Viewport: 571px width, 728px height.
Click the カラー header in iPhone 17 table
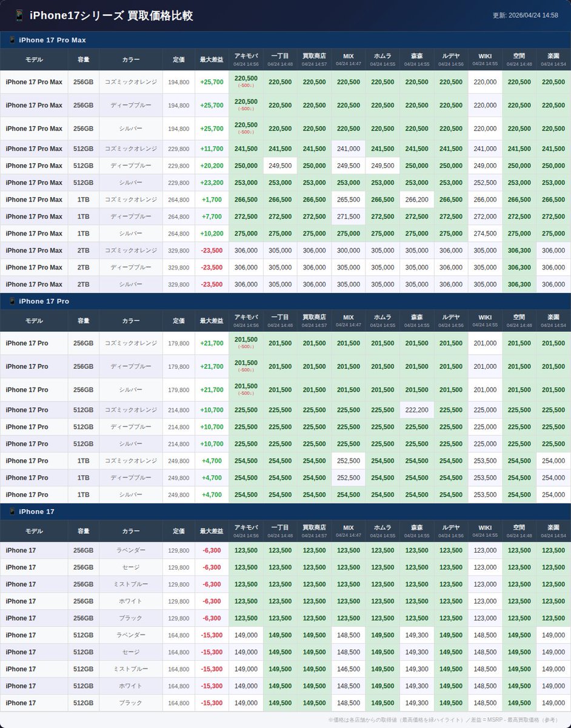(131, 531)
